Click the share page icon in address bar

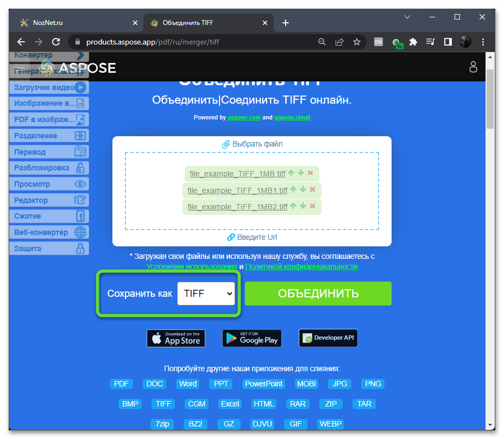point(339,42)
